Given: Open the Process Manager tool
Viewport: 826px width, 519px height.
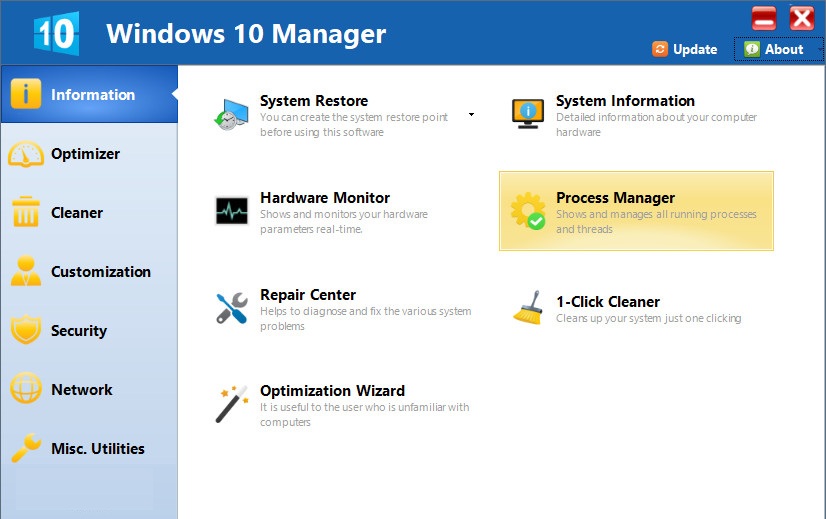Looking at the screenshot, I should point(636,211).
